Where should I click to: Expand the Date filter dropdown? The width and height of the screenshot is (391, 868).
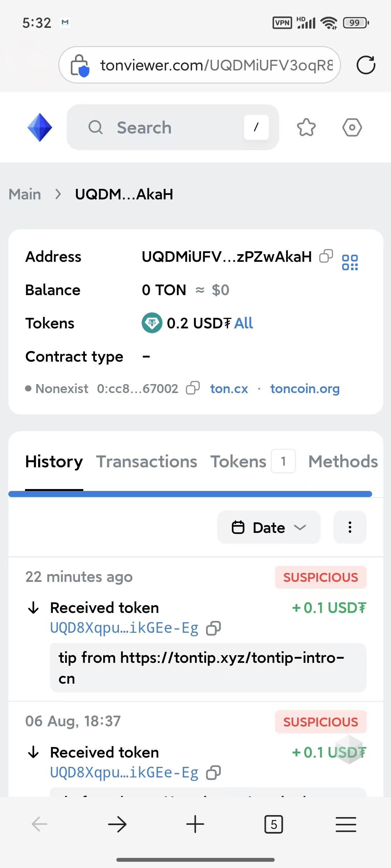coord(269,527)
